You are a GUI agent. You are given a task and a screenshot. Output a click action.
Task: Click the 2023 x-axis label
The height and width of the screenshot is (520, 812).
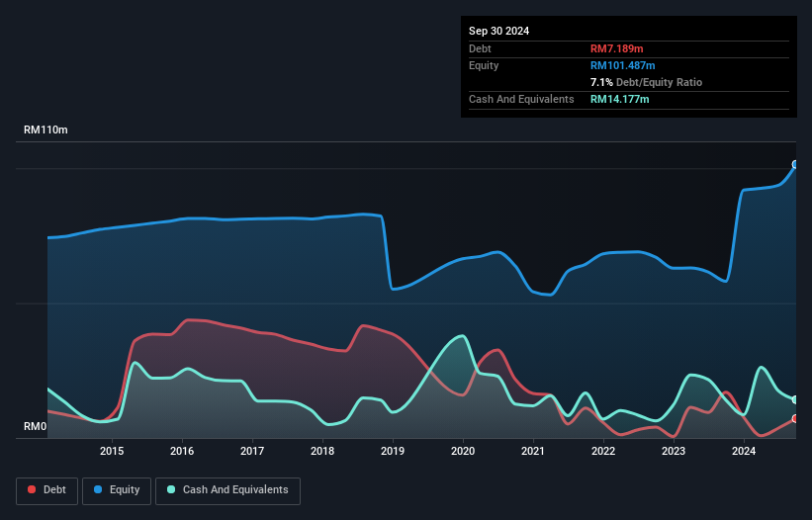click(674, 451)
